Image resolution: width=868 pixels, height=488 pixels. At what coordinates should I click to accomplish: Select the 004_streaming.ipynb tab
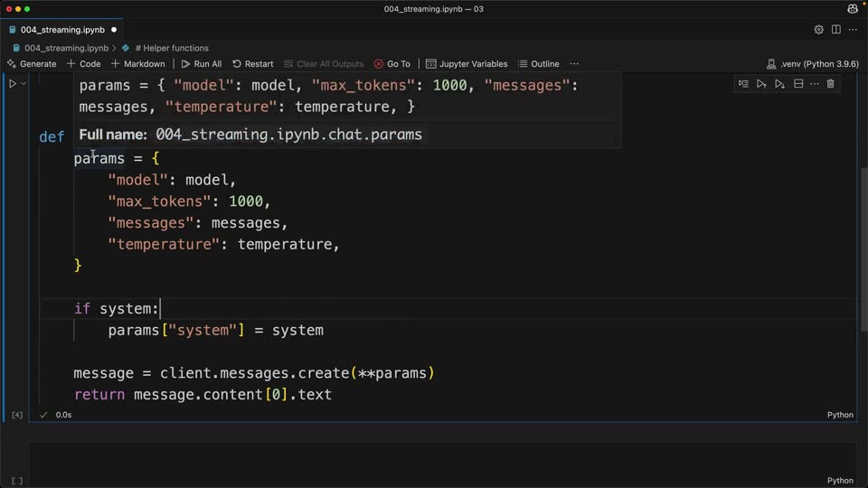[62, 30]
